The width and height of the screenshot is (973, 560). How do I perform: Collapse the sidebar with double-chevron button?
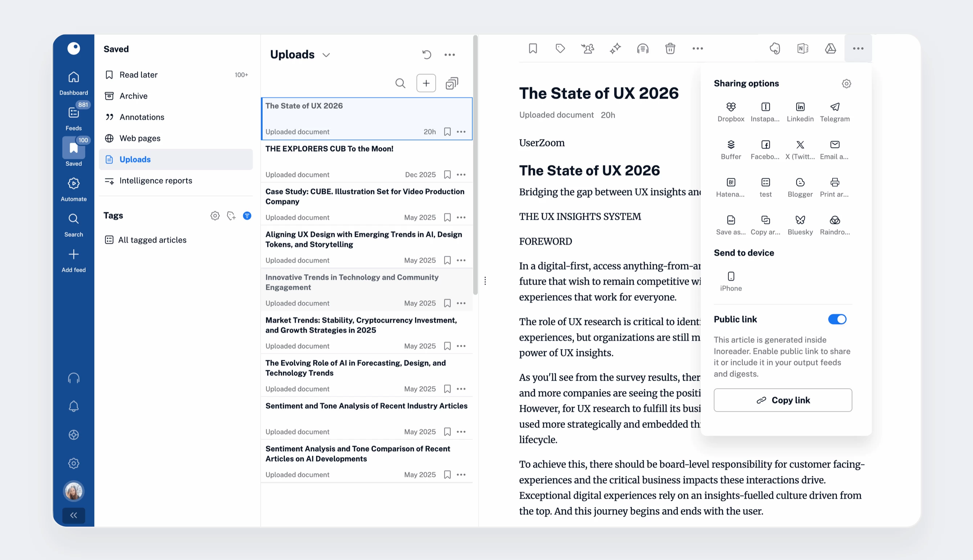point(73,515)
